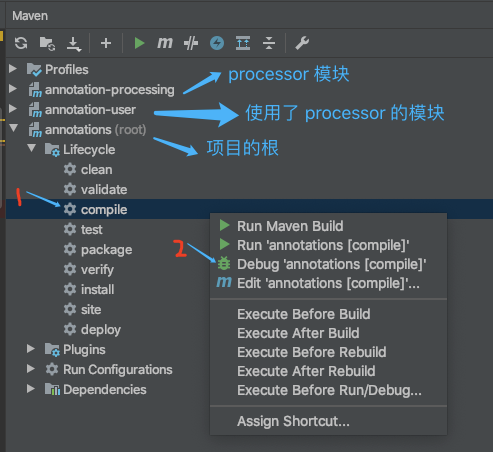
Task: Select the deploy lifecycle goal
Action: tap(101, 330)
